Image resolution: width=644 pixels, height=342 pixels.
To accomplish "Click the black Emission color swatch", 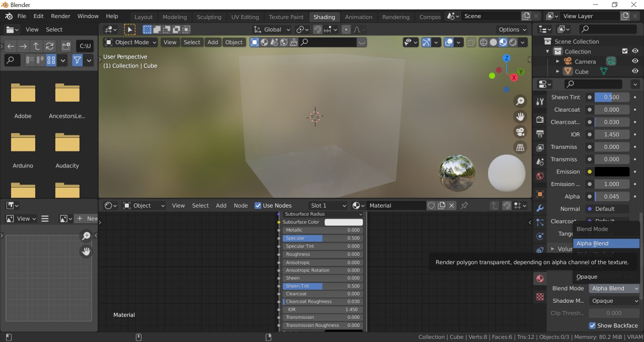I will [x=612, y=172].
